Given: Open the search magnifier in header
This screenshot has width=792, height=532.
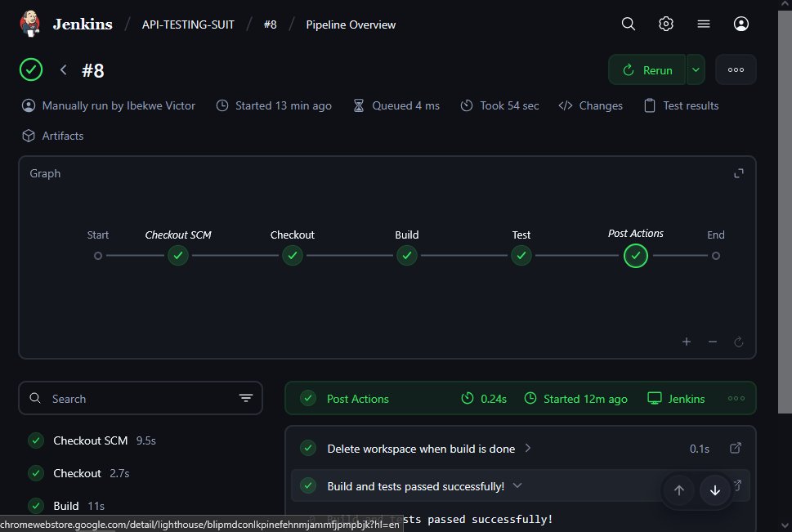Looking at the screenshot, I should 629,24.
